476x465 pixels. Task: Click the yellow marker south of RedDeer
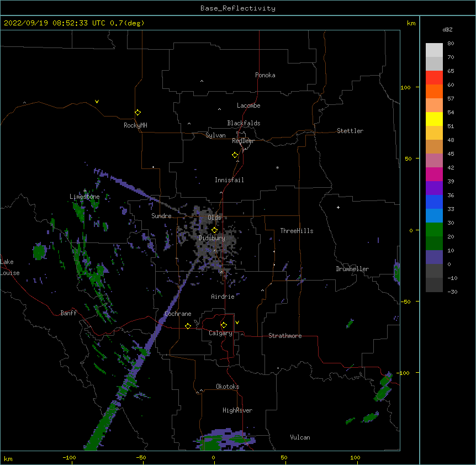click(235, 155)
